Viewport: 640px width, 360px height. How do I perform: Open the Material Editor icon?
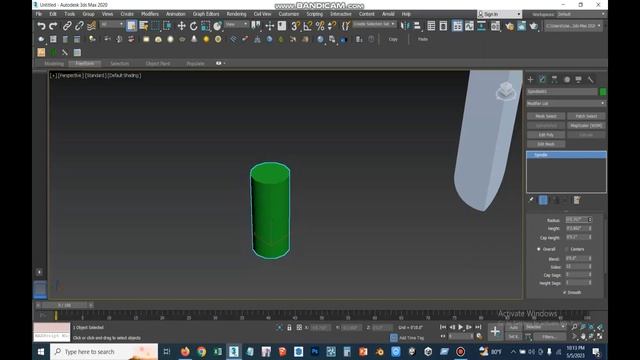tap(495, 26)
